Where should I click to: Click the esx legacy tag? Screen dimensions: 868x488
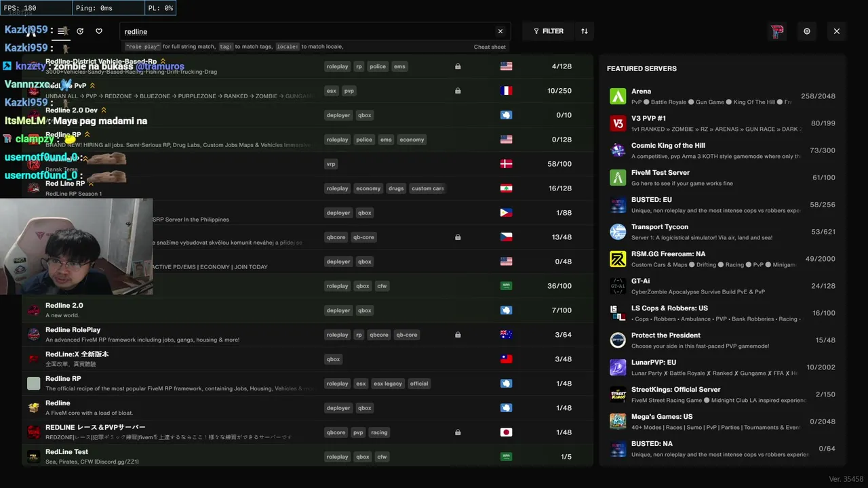click(x=388, y=384)
